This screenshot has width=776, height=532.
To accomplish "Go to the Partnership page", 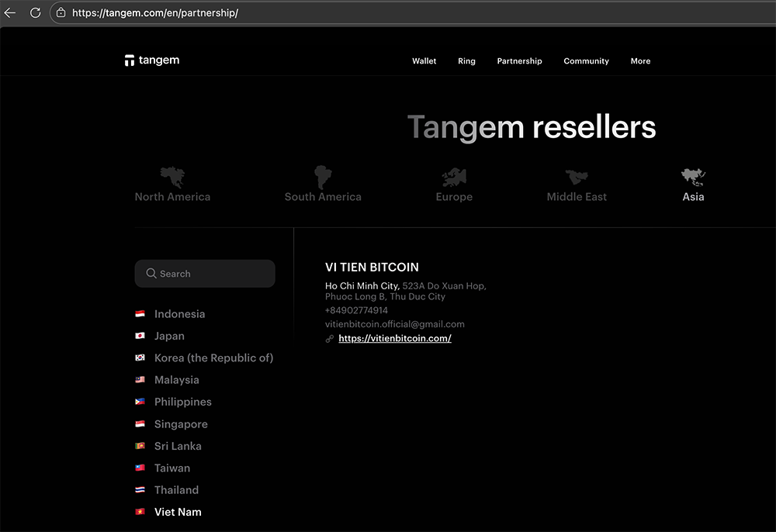I will (519, 61).
